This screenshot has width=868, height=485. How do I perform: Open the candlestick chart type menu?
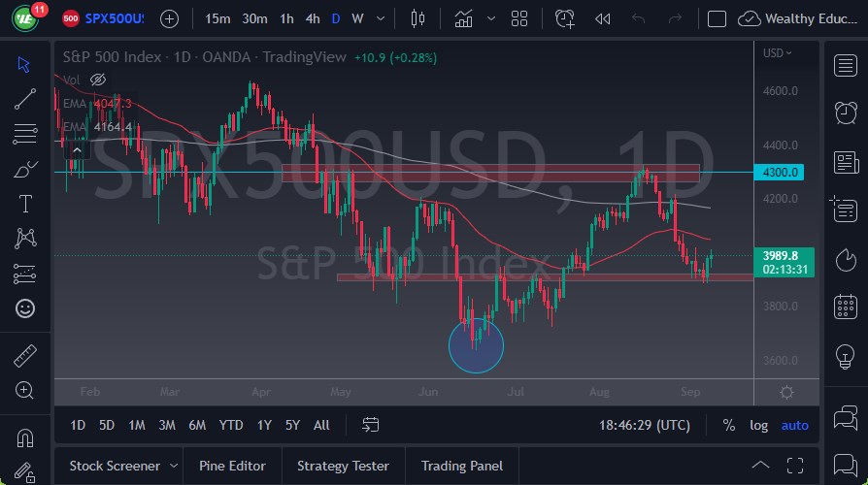pyautogui.click(x=418, y=18)
